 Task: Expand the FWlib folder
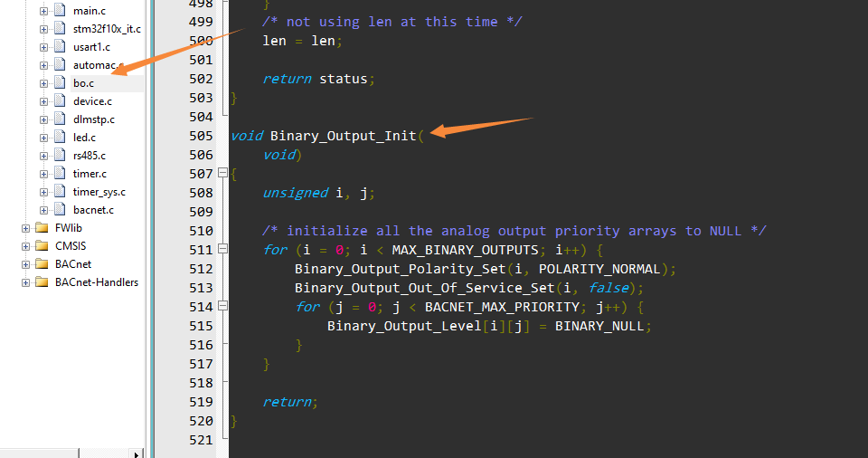click(25, 228)
